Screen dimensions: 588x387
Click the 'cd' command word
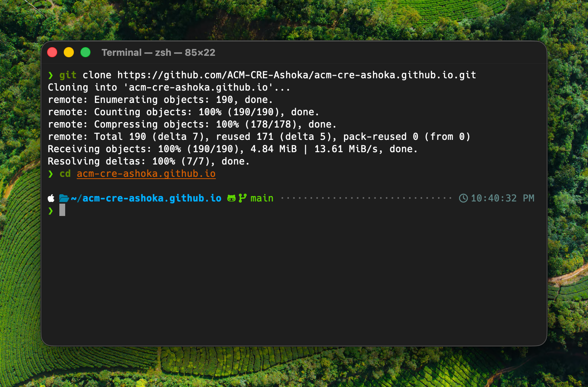tap(65, 174)
